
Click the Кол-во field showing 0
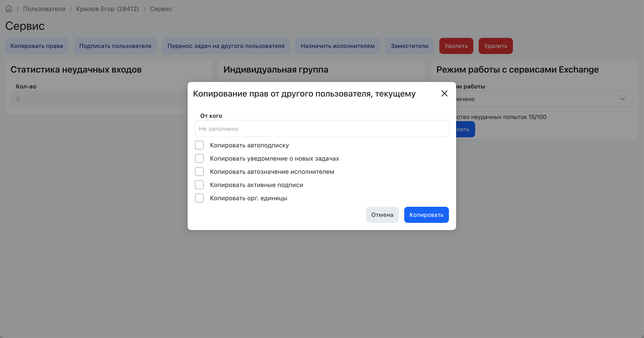(x=99, y=99)
